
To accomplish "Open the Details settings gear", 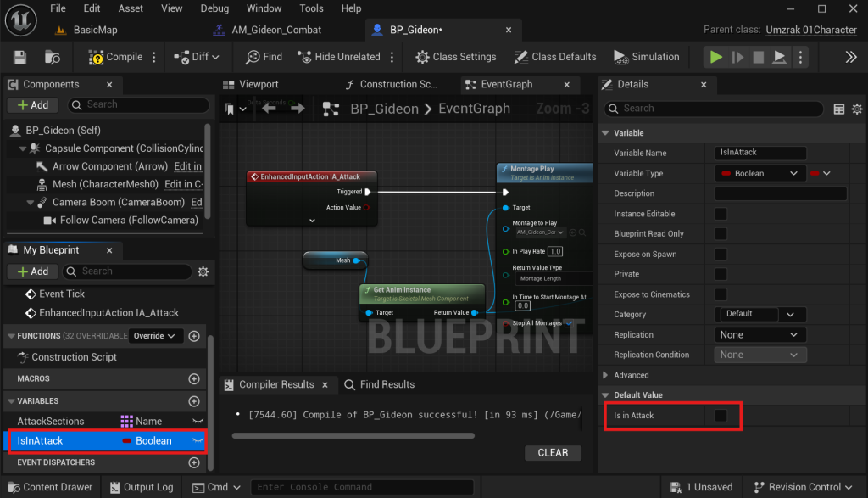I will coord(857,109).
